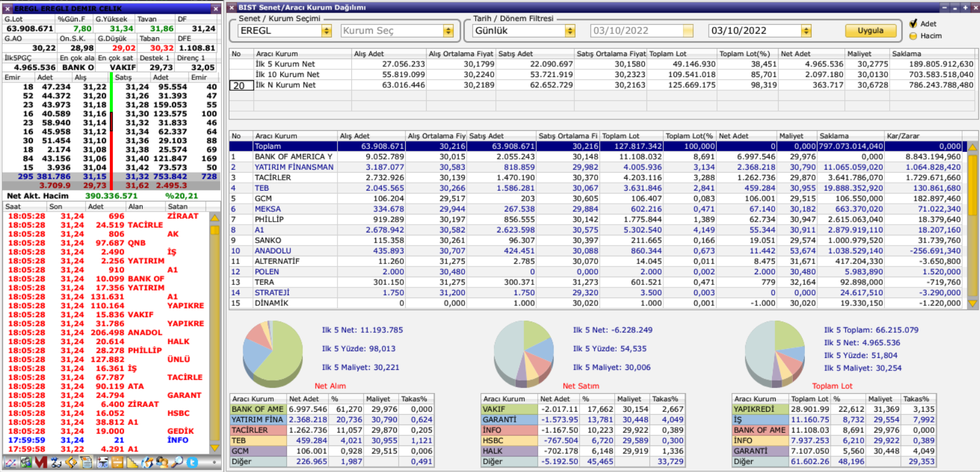Open the Kurum Seç dropdown arrow
Viewport: 980px width, 472px height.
click(x=448, y=31)
